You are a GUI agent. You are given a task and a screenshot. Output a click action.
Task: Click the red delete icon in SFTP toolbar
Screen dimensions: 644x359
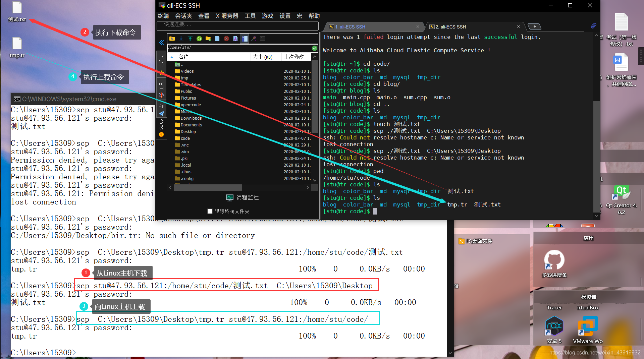[x=226, y=39]
